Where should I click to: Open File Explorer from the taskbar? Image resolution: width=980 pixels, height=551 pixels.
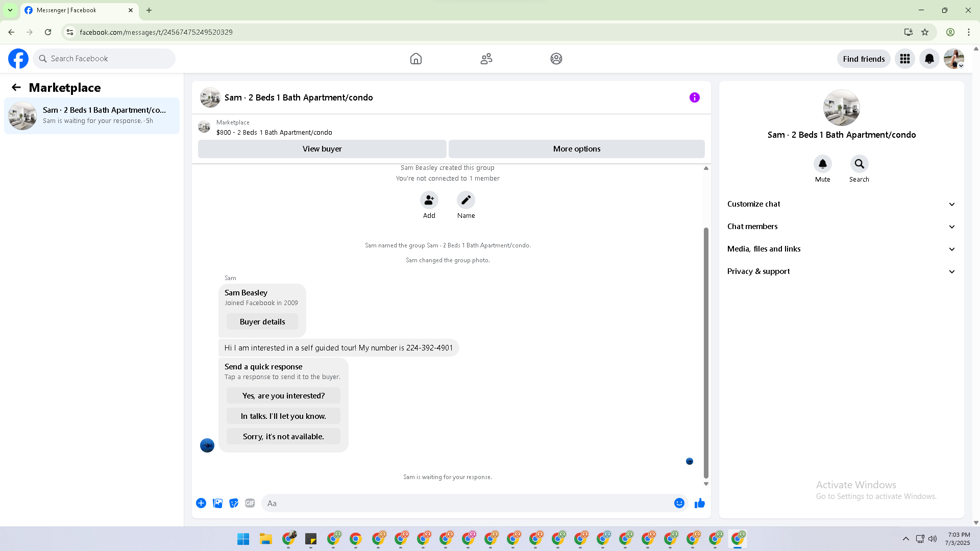[x=265, y=539]
